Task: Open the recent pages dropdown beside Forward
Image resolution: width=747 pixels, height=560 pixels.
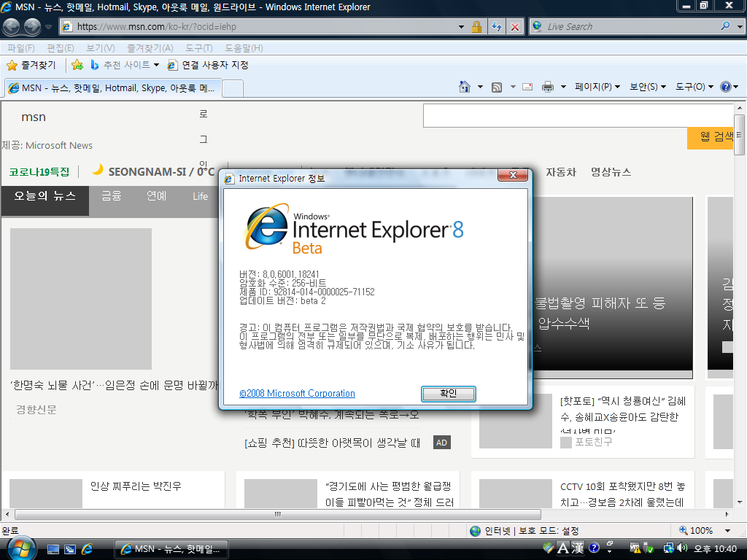Action: [x=48, y=27]
